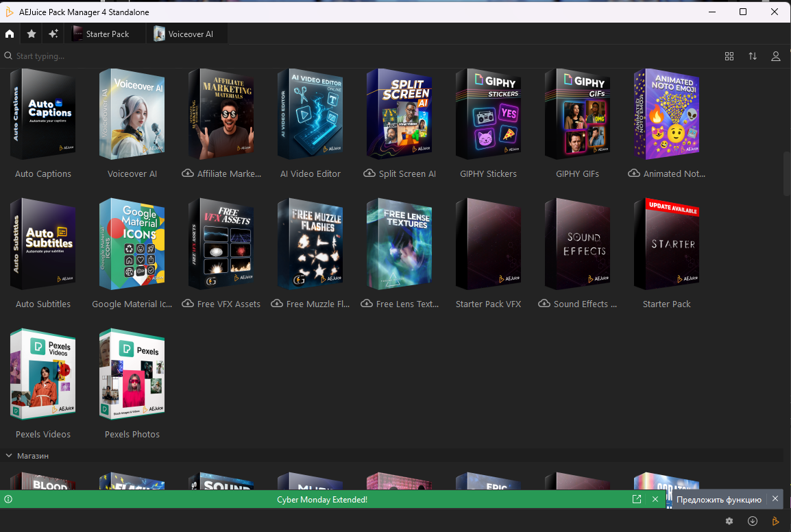The width and height of the screenshot is (791, 532).
Task: Open the Google Material Icons box
Action: (132, 244)
